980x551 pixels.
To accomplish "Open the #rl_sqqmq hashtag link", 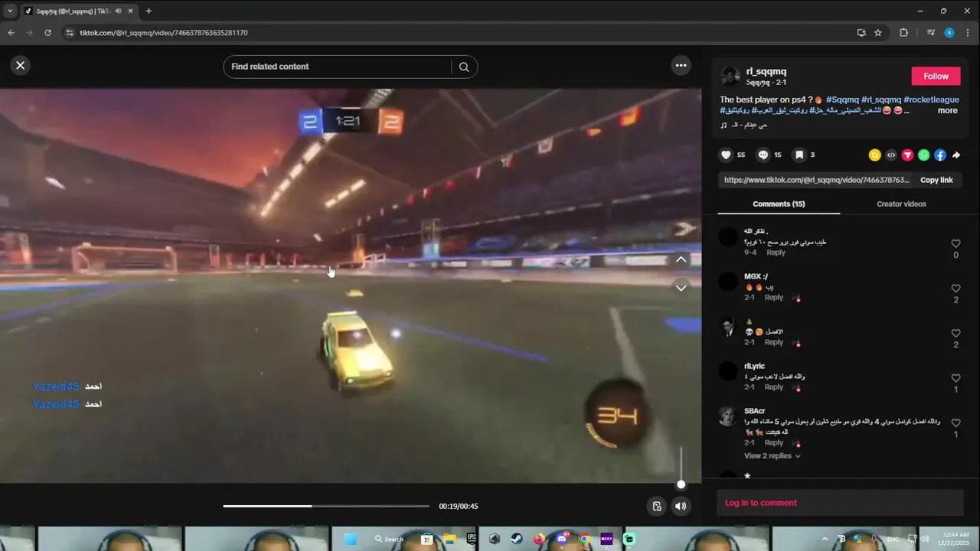I will tap(881, 99).
